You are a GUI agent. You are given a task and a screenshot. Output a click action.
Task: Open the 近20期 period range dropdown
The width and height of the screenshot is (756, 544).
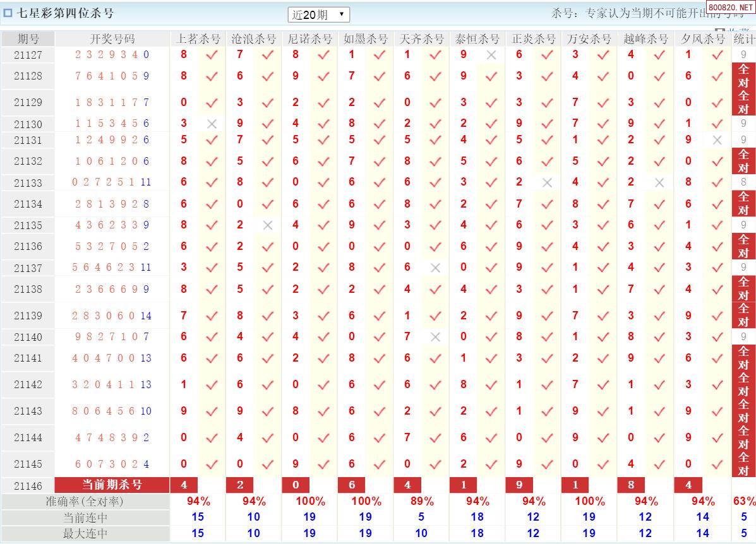319,15
